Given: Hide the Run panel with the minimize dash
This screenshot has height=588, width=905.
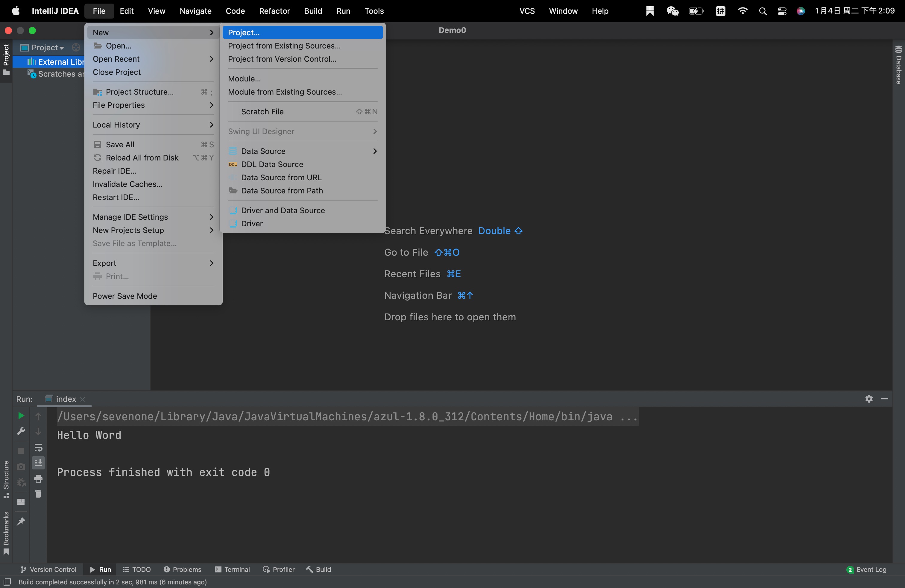Looking at the screenshot, I should [884, 398].
